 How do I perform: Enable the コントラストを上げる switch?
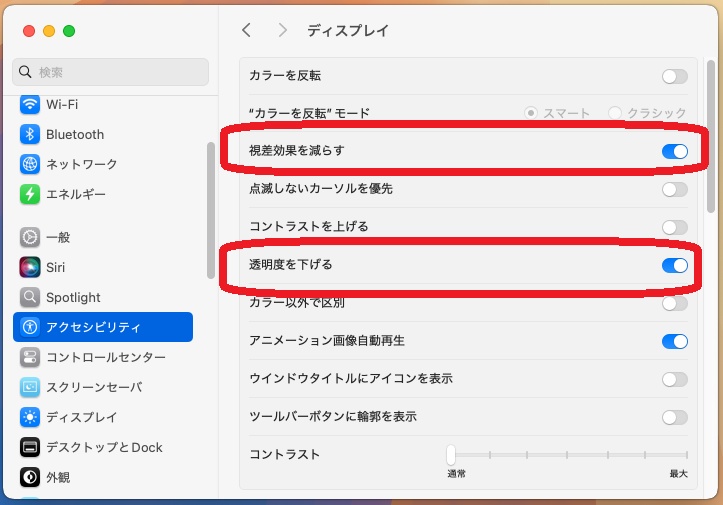pyautogui.click(x=675, y=227)
